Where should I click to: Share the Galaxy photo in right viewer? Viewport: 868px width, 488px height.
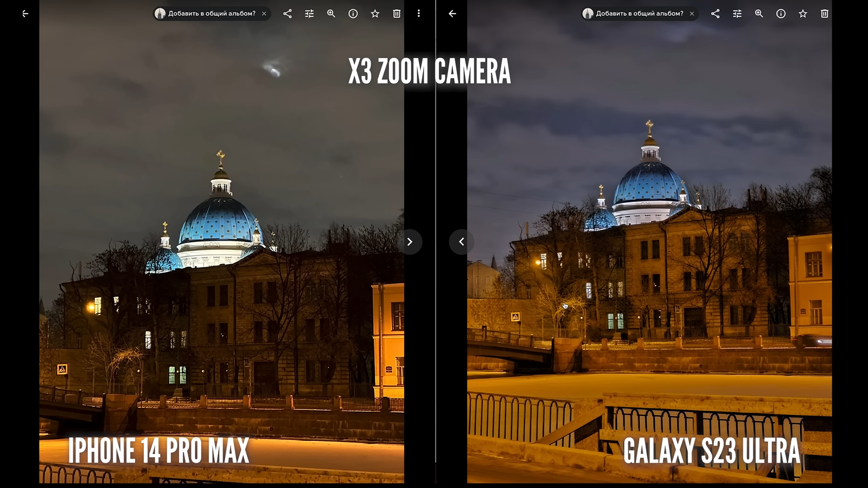click(x=716, y=14)
